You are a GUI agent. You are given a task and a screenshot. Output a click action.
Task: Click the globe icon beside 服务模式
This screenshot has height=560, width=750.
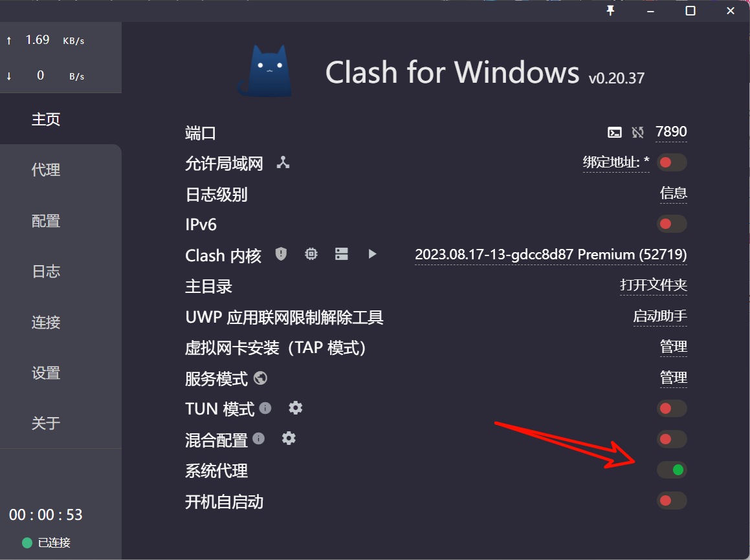(260, 378)
